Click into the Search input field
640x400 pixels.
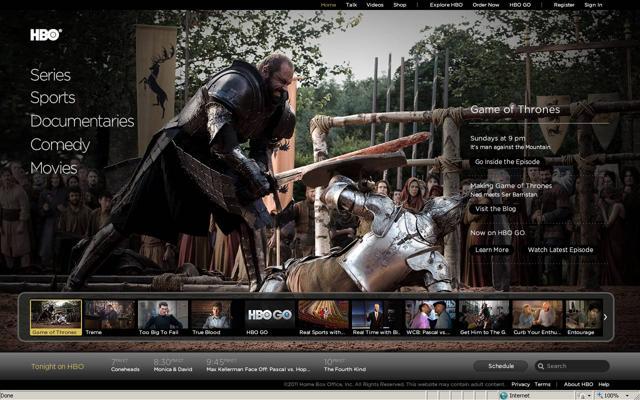coord(572,366)
